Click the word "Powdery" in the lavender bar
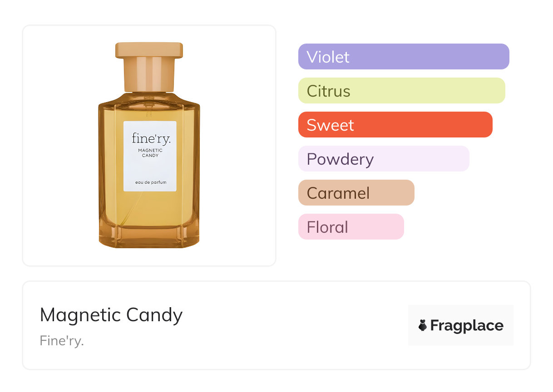This screenshot has height=392, width=553. click(x=340, y=159)
